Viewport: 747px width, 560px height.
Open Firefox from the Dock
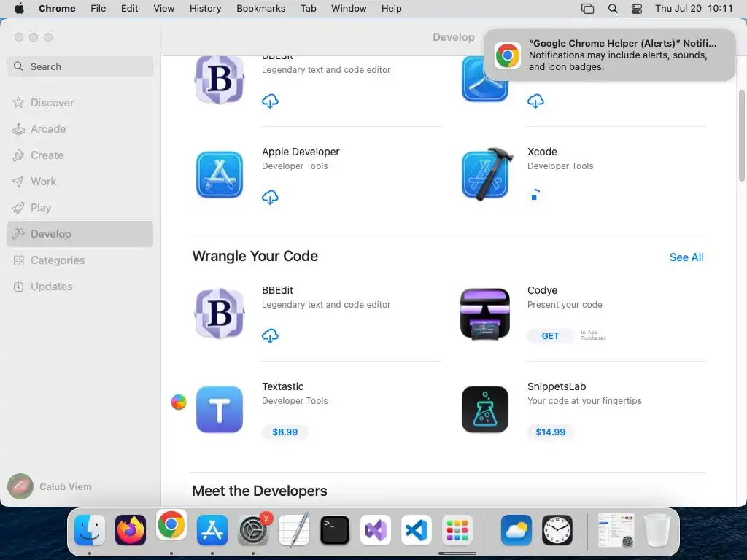(130, 530)
